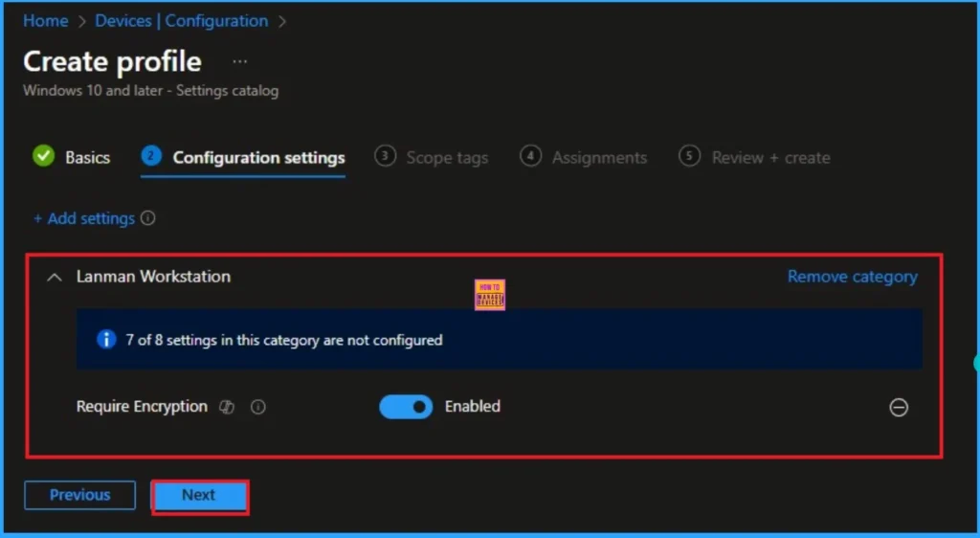Go to the Review + create tab

[769, 158]
